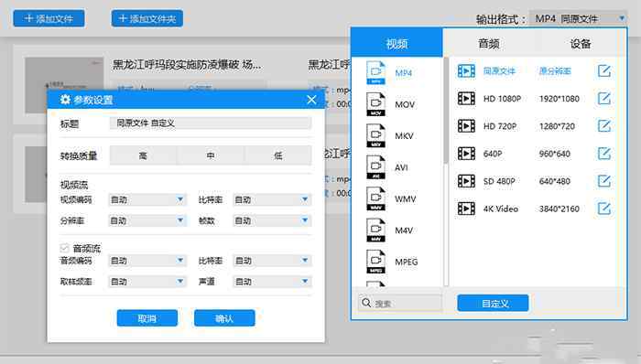
Task: Choose the M4V format icon
Action: [376, 230]
